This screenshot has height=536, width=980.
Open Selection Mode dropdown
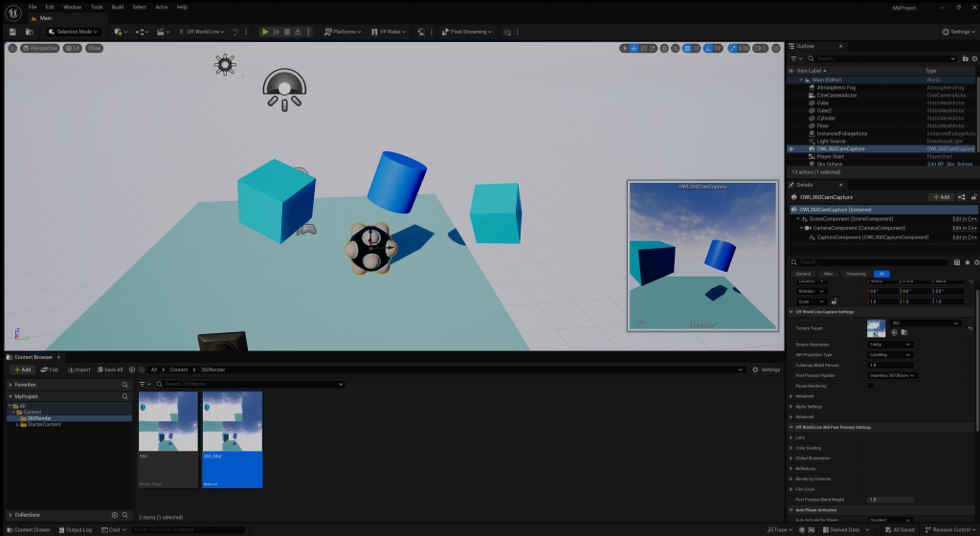point(73,32)
